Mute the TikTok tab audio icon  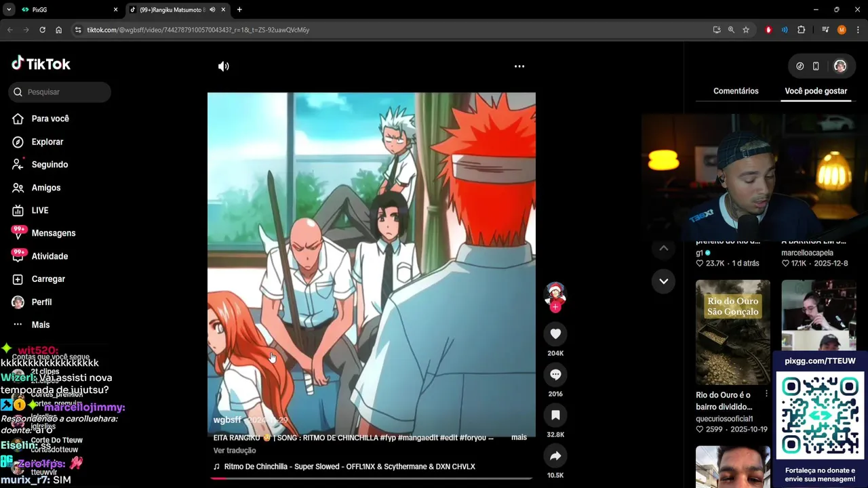pyautogui.click(x=212, y=9)
